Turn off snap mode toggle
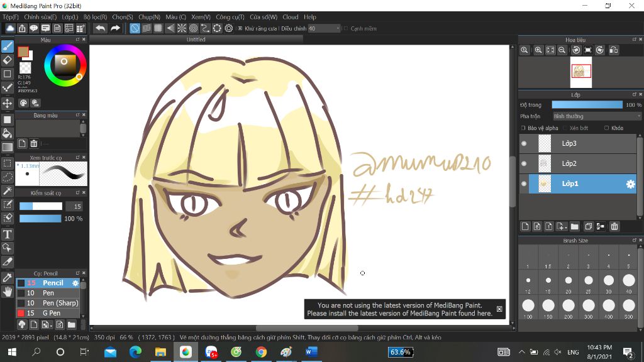Screen dimensions: 644x362 135,28
